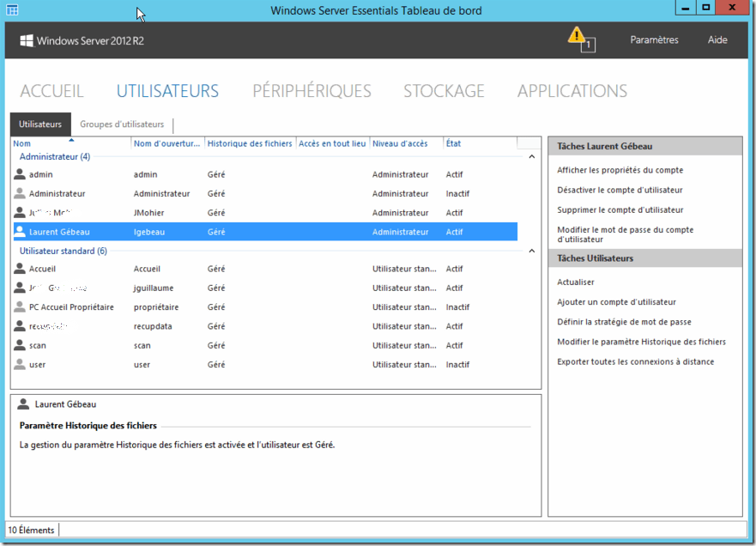
Task: Open the Paramètres menu
Action: point(656,39)
